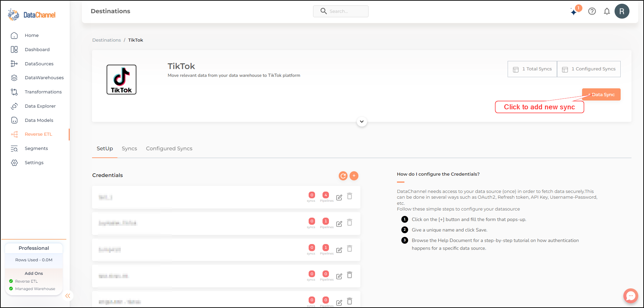Open the chat support bubble
The height and width of the screenshot is (308, 644).
[630, 296]
